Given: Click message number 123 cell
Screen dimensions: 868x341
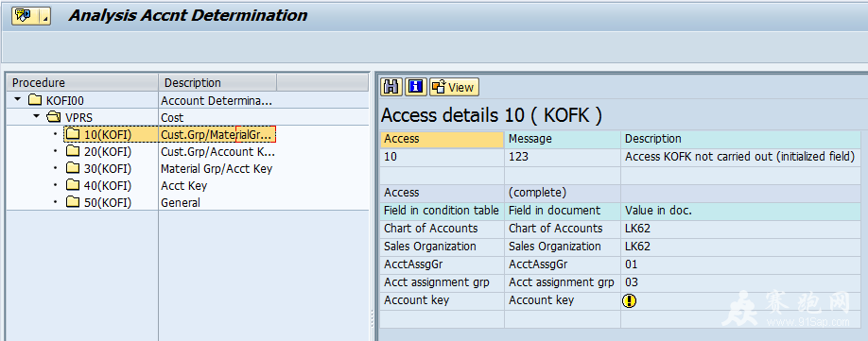Looking at the screenshot, I should tap(563, 157).
